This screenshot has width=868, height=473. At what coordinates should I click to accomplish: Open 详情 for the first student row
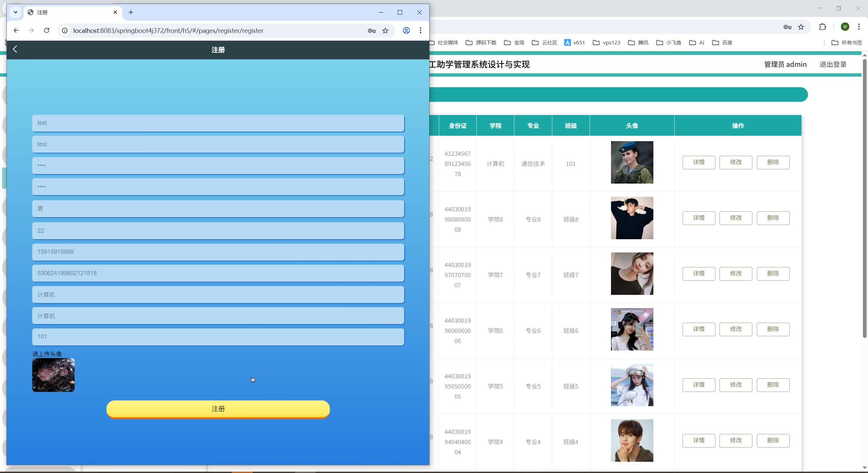[698, 162]
